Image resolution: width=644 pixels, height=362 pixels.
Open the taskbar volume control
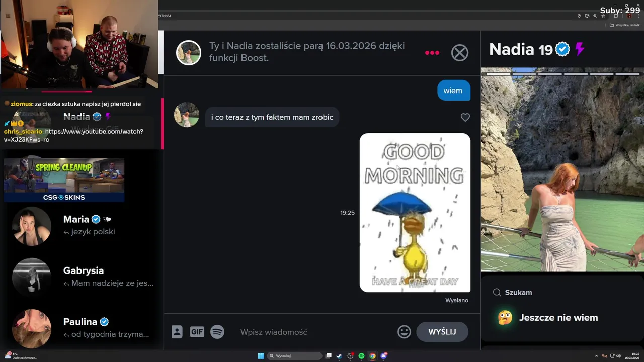coord(618,356)
